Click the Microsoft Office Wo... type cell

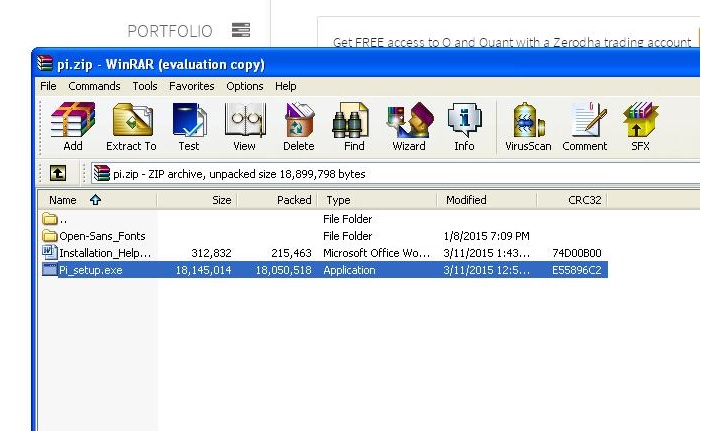(377, 253)
